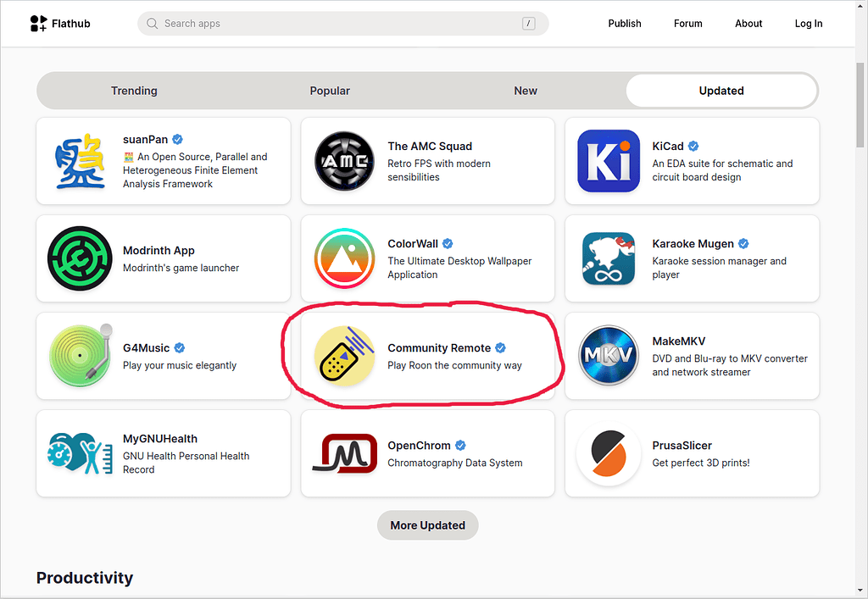Image resolution: width=868 pixels, height=599 pixels.
Task: Click Log In
Action: (809, 23)
